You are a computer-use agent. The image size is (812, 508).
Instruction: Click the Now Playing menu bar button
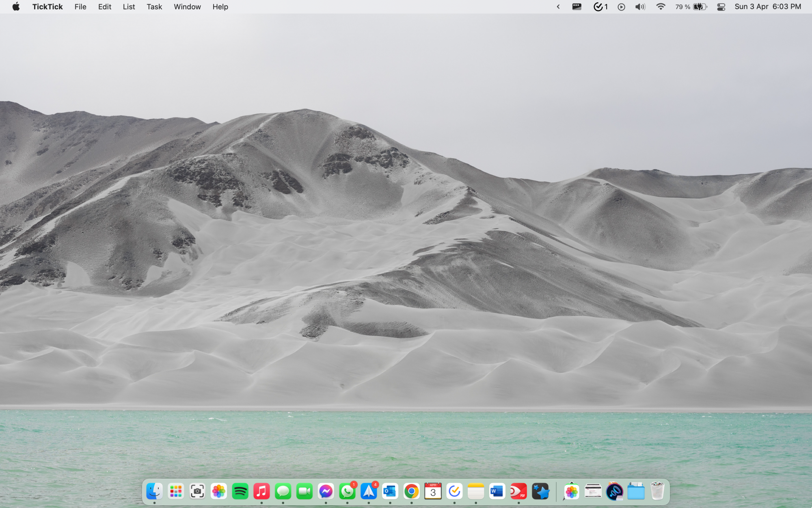(621, 7)
